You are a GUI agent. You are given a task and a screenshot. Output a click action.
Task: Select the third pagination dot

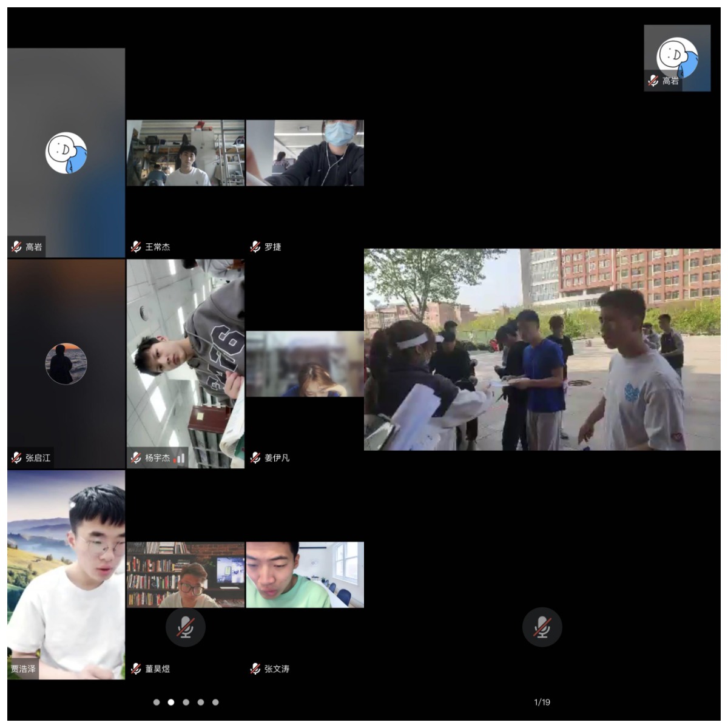pyautogui.click(x=185, y=702)
